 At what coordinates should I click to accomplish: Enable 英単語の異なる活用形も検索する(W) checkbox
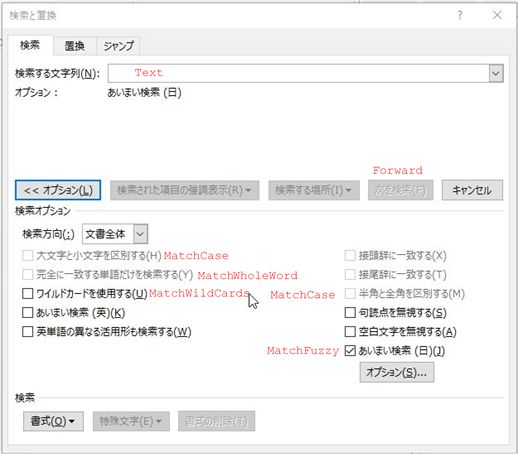click(x=27, y=332)
